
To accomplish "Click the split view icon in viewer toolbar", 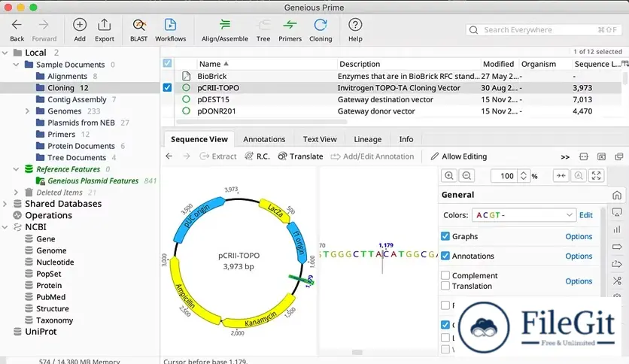I will pyautogui.click(x=584, y=156).
